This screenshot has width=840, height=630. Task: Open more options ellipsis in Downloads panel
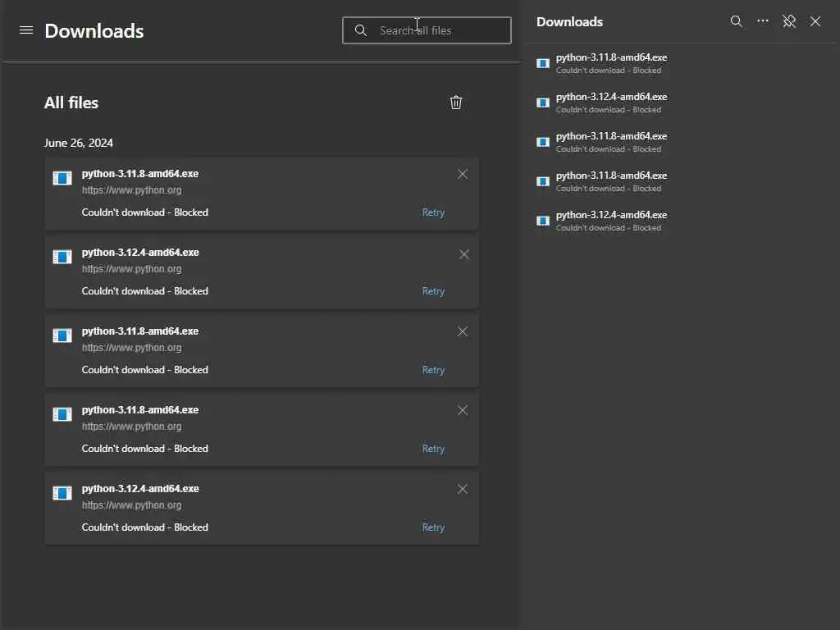point(763,21)
